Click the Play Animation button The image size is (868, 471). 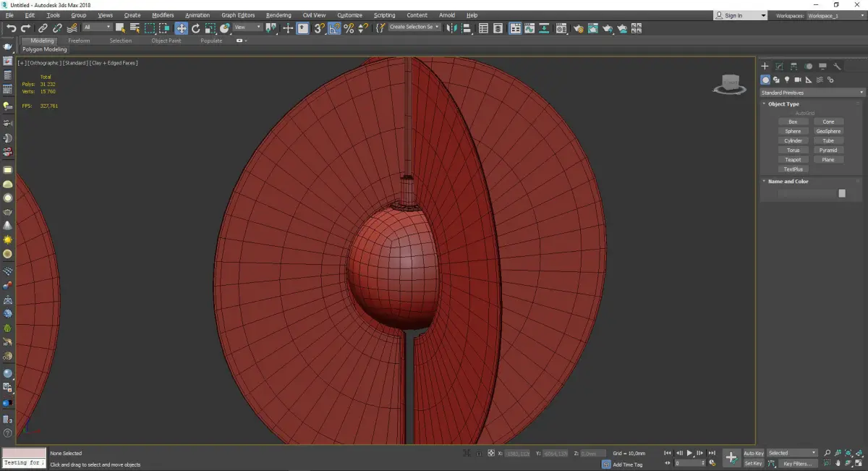click(689, 453)
